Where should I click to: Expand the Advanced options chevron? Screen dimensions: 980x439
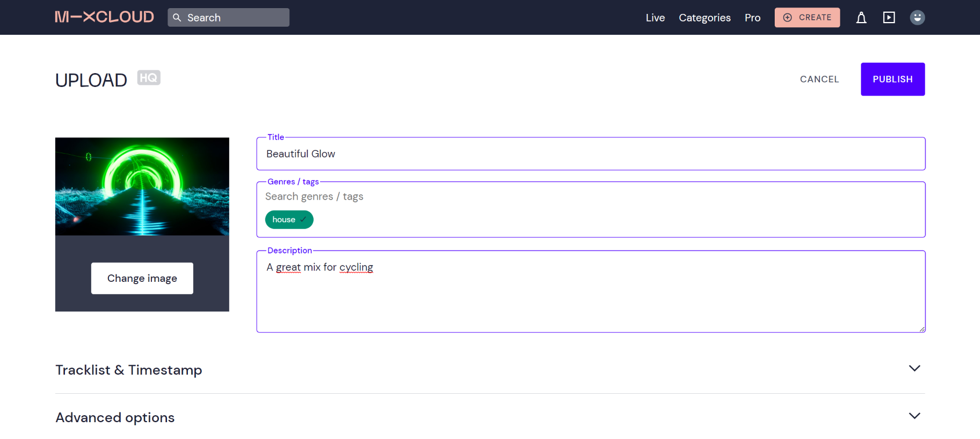[914, 416]
